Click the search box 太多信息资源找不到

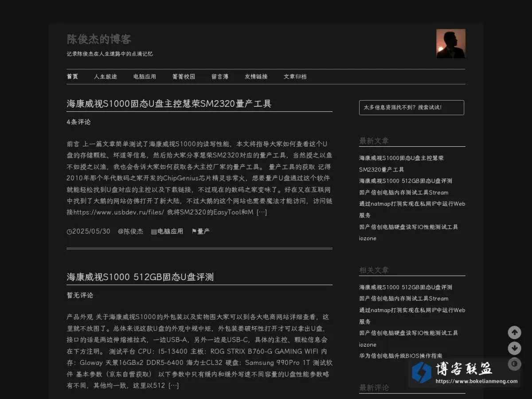click(411, 107)
